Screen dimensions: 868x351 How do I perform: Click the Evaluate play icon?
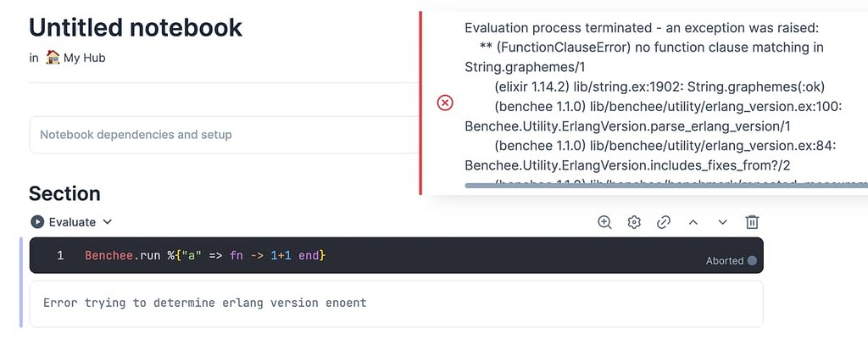pos(37,222)
